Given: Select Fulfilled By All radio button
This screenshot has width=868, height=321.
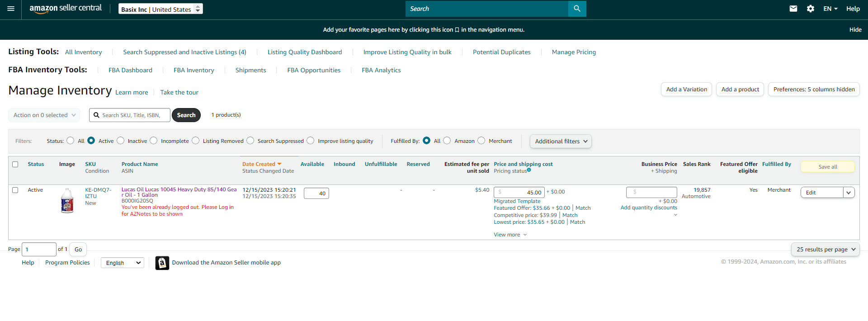Looking at the screenshot, I should coord(426,141).
